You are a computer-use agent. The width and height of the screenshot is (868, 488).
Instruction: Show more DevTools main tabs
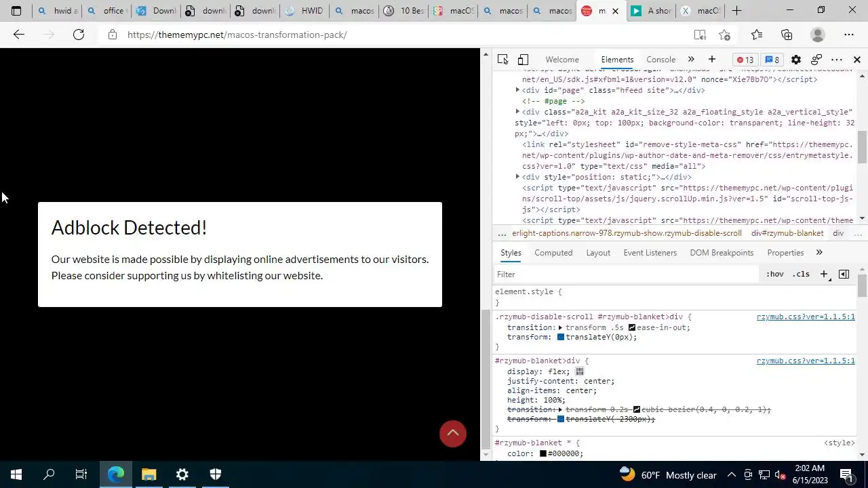pos(690,60)
